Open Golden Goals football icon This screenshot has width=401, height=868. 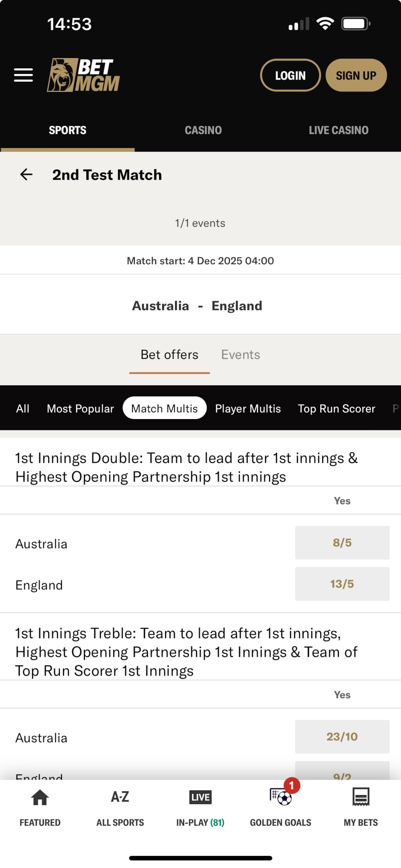[281, 797]
